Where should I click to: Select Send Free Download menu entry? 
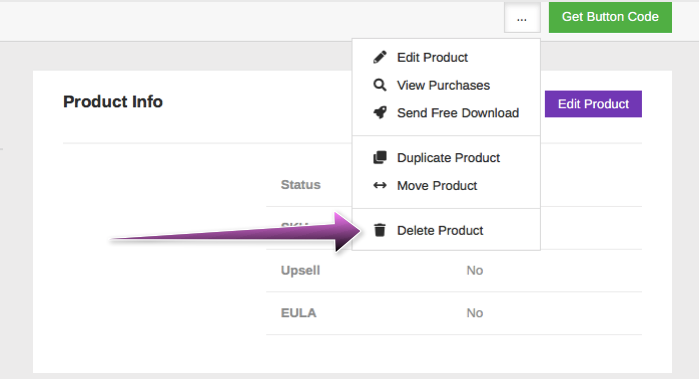pyautogui.click(x=446, y=113)
